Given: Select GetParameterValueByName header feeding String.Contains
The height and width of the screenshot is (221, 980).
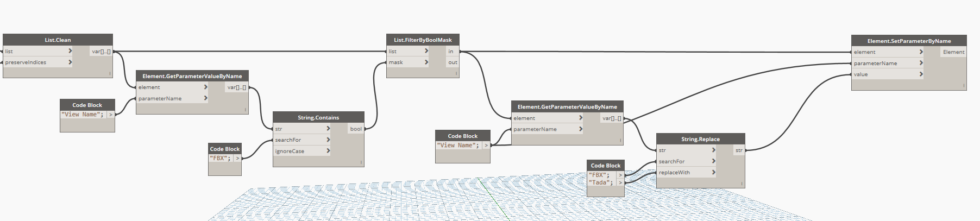Looking at the screenshot, I should (192, 76).
